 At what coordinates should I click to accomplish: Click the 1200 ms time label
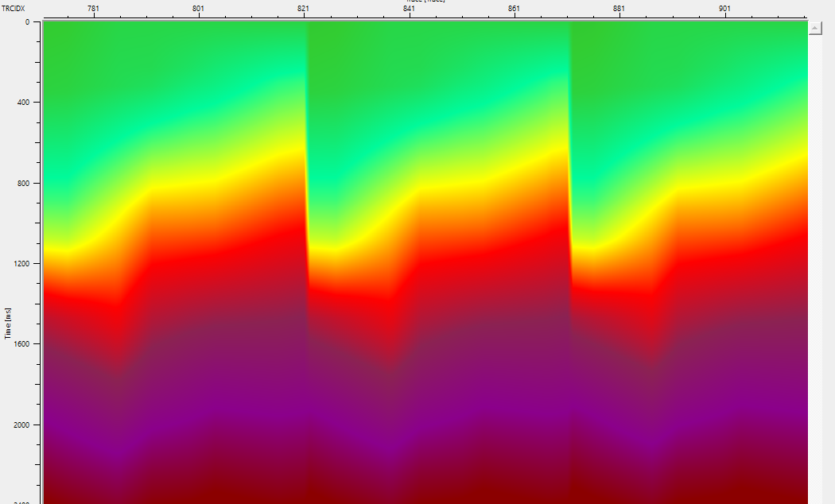[x=22, y=263]
